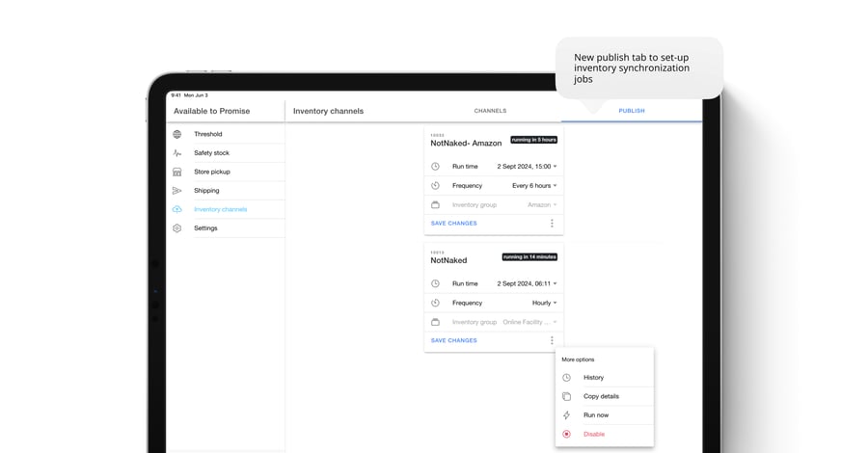Switch to the Publish tab

coord(632,111)
